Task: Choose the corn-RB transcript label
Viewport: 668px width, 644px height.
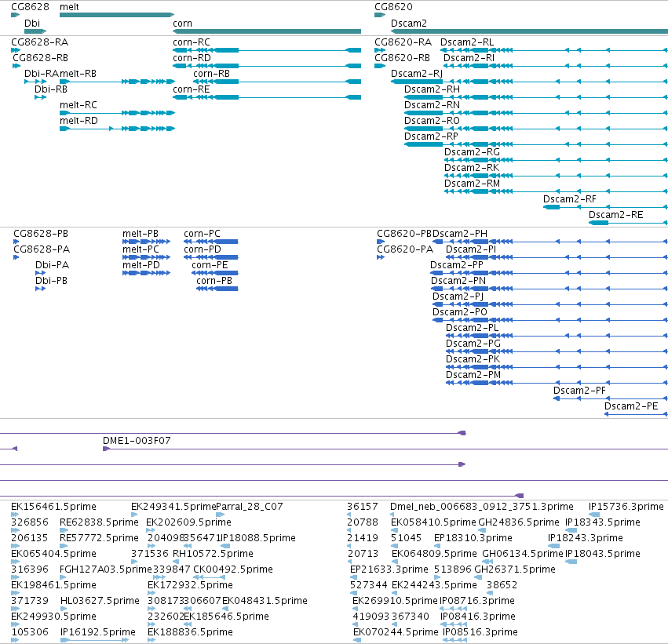Action: pyautogui.click(x=211, y=74)
